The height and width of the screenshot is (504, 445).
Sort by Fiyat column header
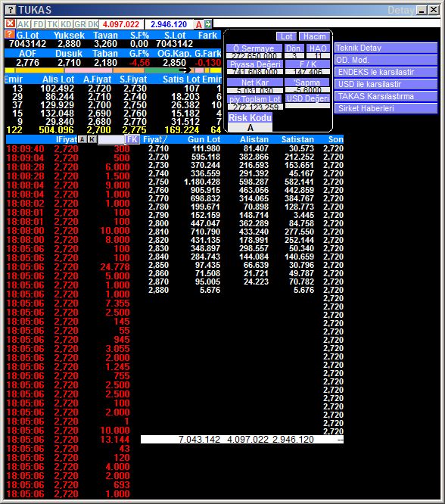pos(154,139)
